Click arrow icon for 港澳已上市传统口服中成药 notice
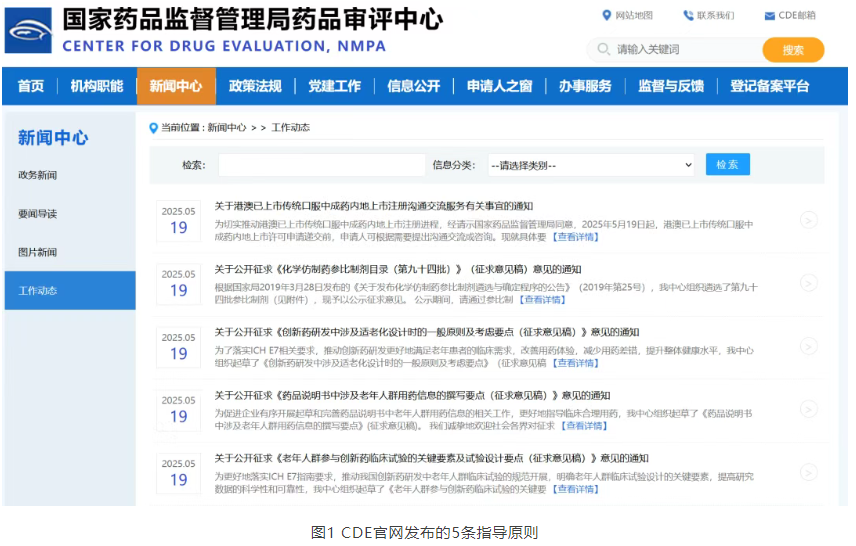 coord(809,220)
